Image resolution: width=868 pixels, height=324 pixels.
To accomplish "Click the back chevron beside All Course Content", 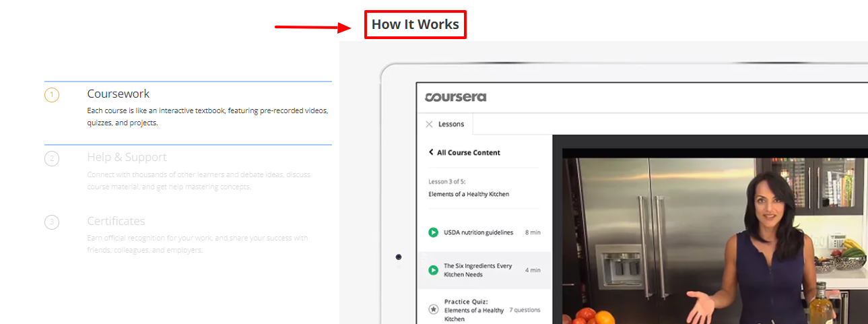I will (431, 152).
